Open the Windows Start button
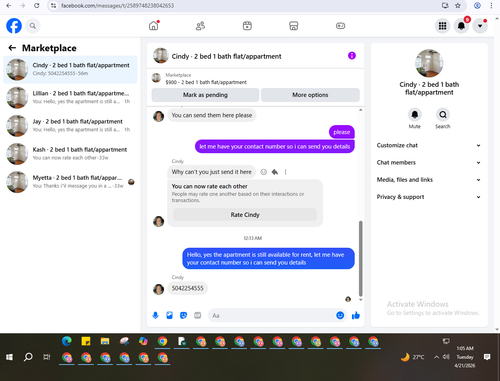The image size is (500, 381). (x=9, y=357)
